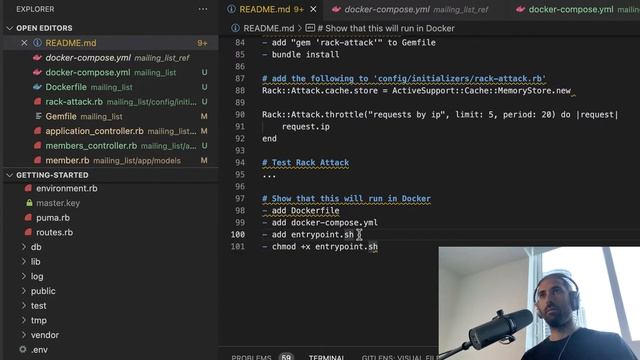This screenshot has height=360, width=640.
Task: Click breadcrumb symbol icon before heading
Action: (310, 28)
